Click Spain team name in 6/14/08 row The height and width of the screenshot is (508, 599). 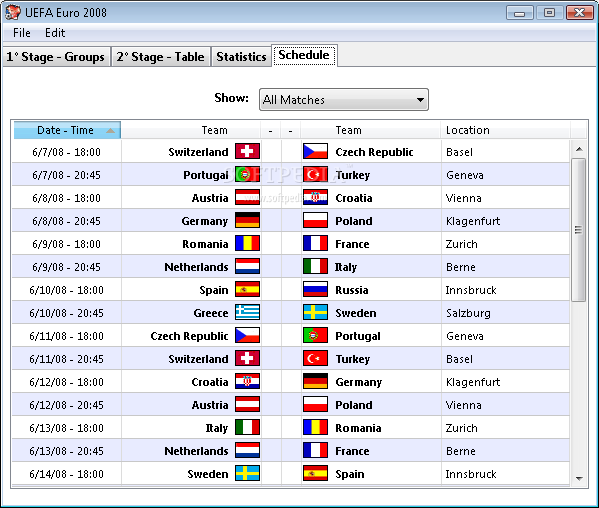coord(350,474)
